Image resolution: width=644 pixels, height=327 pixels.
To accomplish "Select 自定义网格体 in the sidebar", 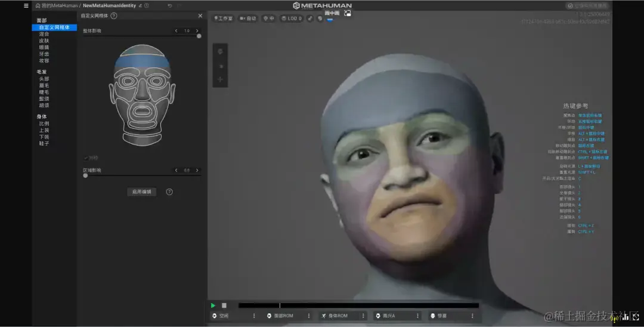I will (x=54, y=27).
